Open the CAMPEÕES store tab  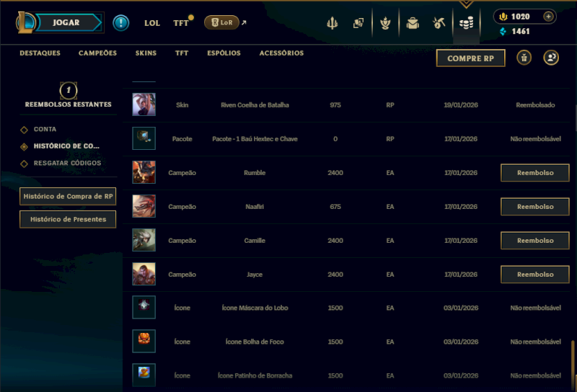click(x=97, y=53)
